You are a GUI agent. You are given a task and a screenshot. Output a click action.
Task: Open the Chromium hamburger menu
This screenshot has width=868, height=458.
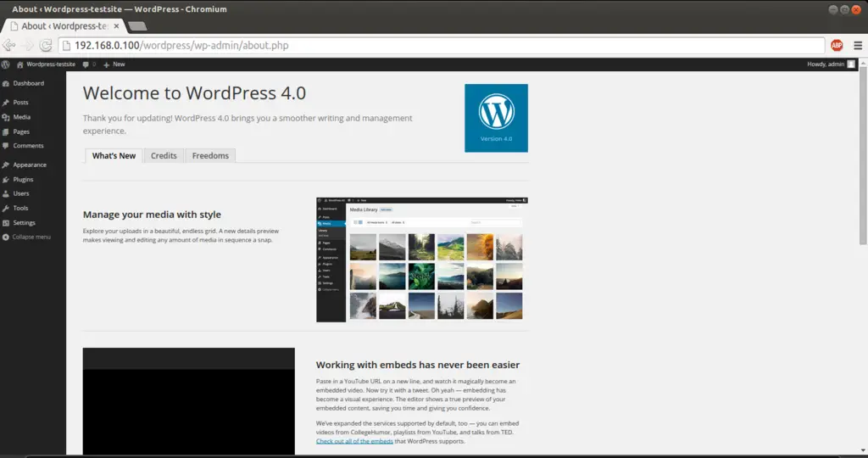(858, 46)
